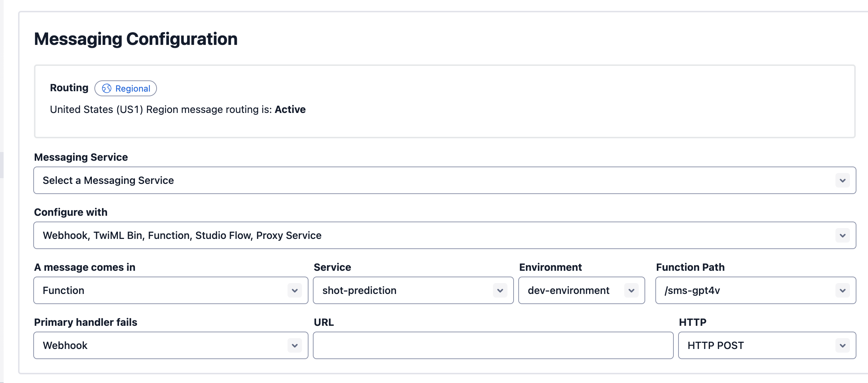Click the Messaging Service field label
Image resolution: width=868 pixels, height=383 pixels.
point(81,157)
